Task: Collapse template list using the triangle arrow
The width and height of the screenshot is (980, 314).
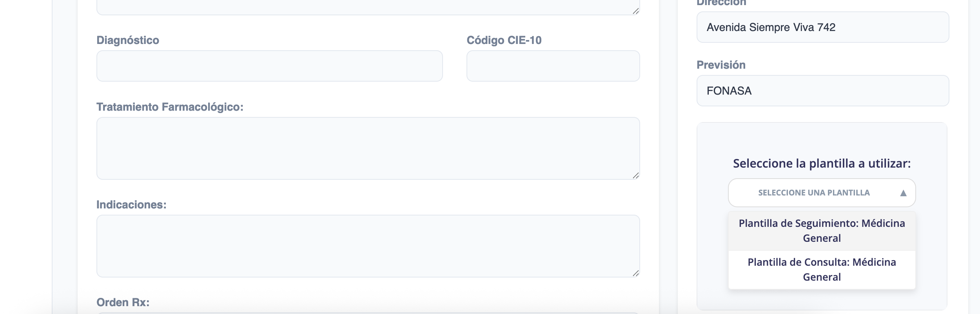Action: pyautogui.click(x=904, y=193)
